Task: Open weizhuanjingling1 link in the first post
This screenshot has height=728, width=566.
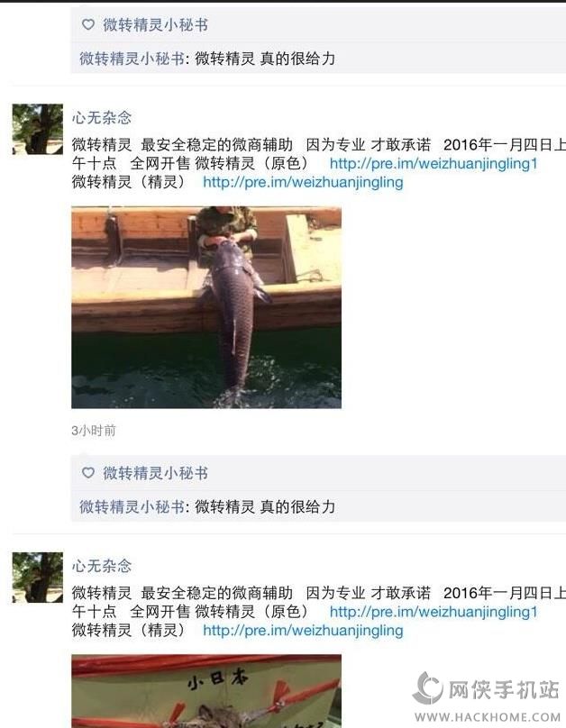Action: point(434,163)
